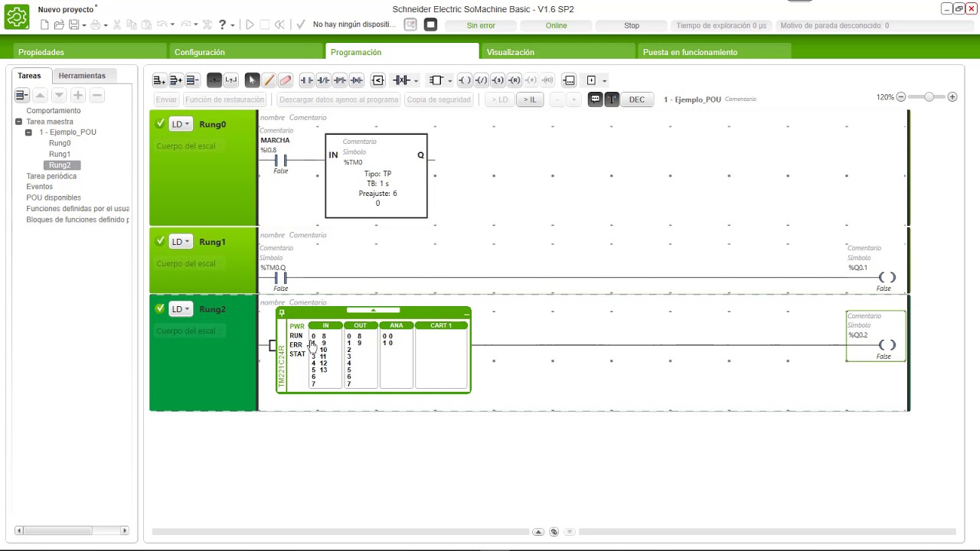980x551 pixels.
Task: Insert a negated coil
Action: [x=481, y=80]
